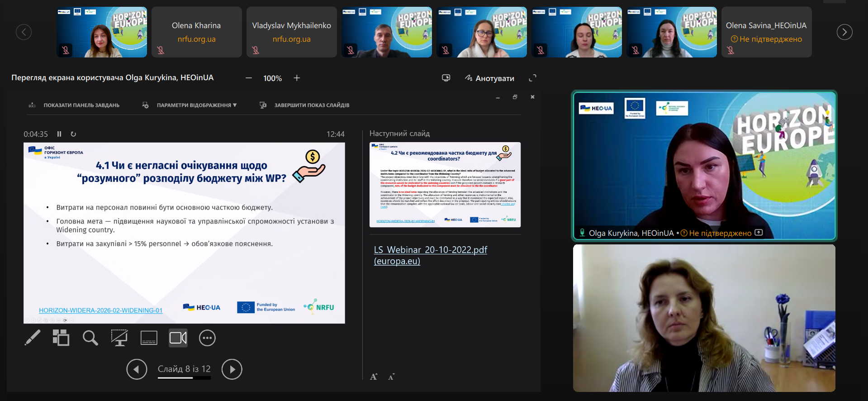Go to the next slide arrow
This screenshot has height=401, width=868.
(x=232, y=369)
